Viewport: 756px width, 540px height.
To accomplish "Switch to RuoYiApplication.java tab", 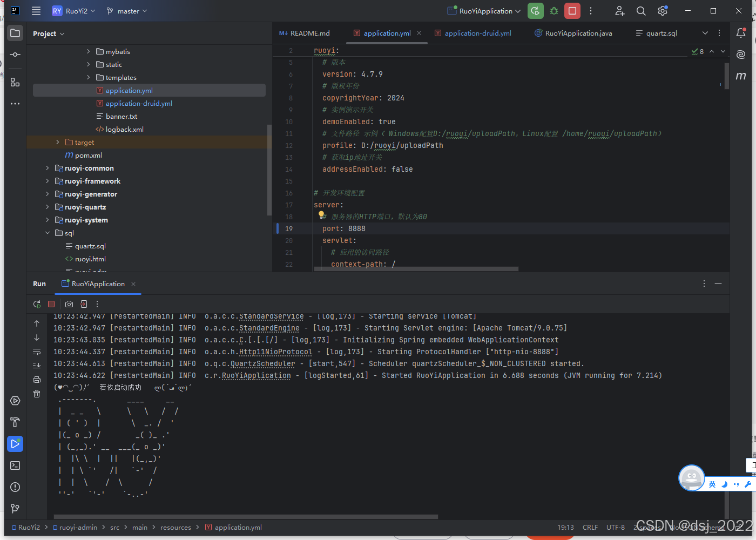I will (573, 33).
